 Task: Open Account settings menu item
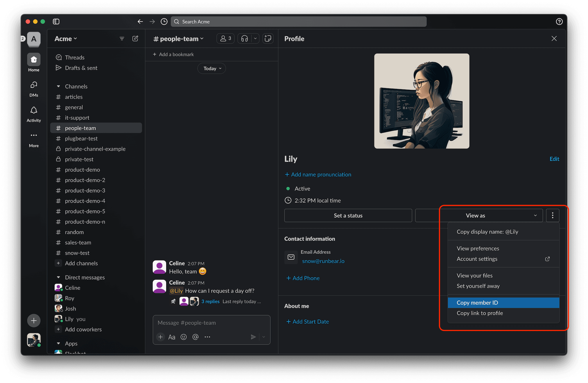click(x=503, y=259)
